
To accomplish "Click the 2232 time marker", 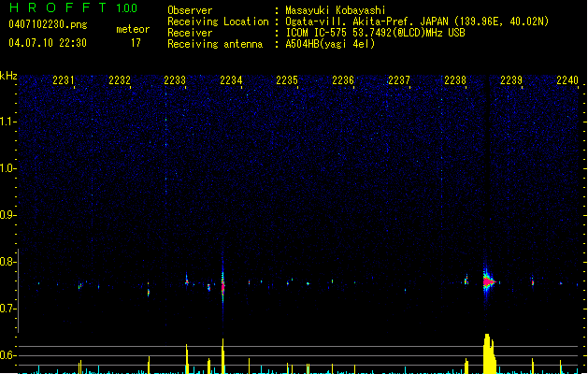I will [x=120, y=80].
